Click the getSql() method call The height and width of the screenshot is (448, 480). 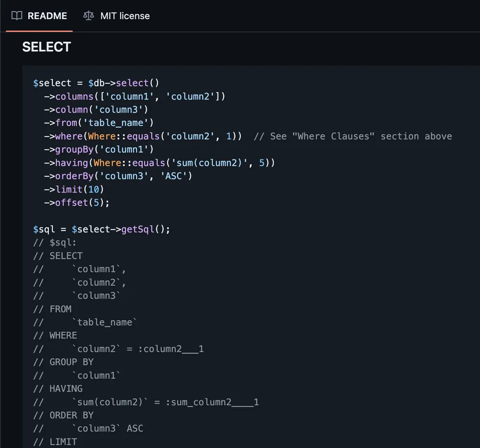pyautogui.click(x=137, y=229)
